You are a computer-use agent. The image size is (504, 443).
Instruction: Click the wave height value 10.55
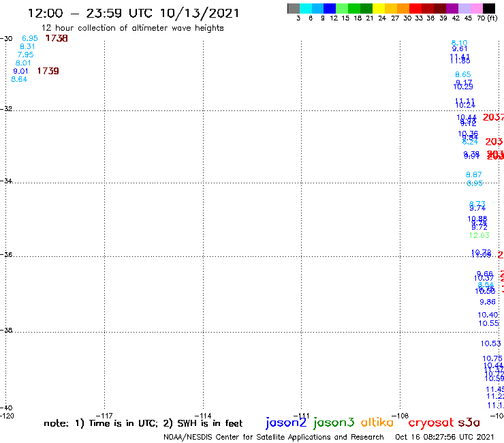pos(489,323)
